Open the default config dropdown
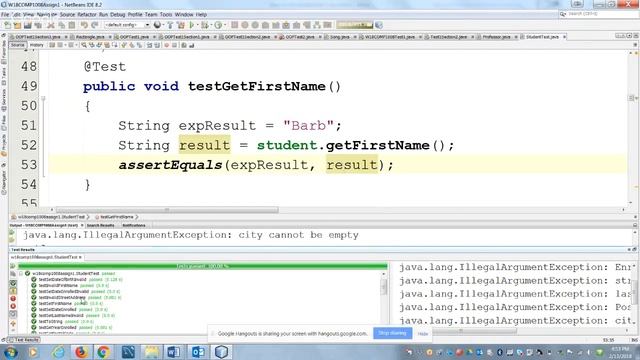640x360 pixels. [x=127, y=25]
